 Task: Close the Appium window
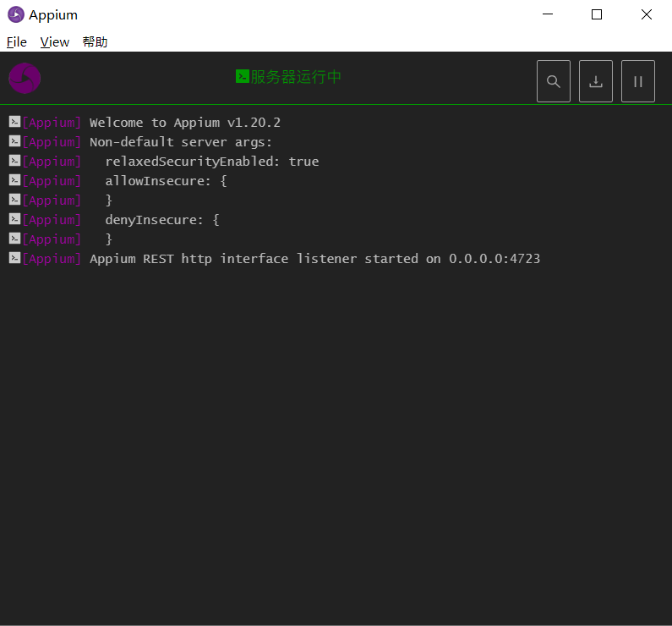(647, 14)
